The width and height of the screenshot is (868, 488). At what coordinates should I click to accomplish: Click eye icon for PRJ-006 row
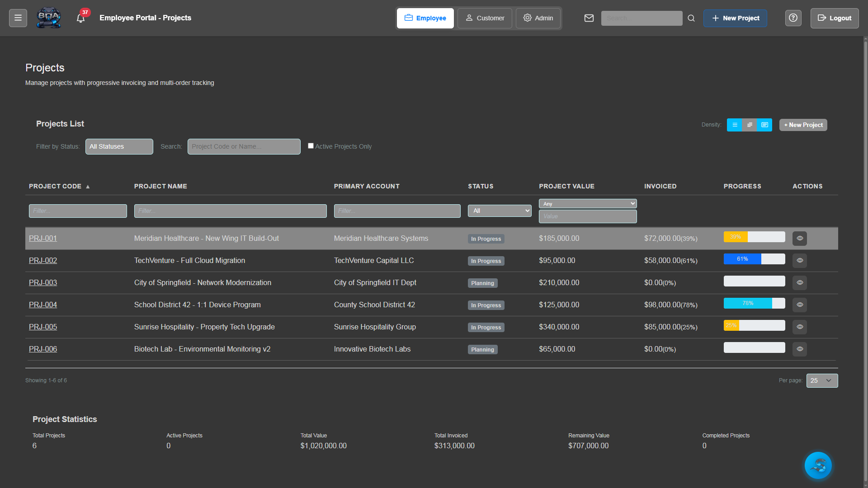tap(799, 349)
